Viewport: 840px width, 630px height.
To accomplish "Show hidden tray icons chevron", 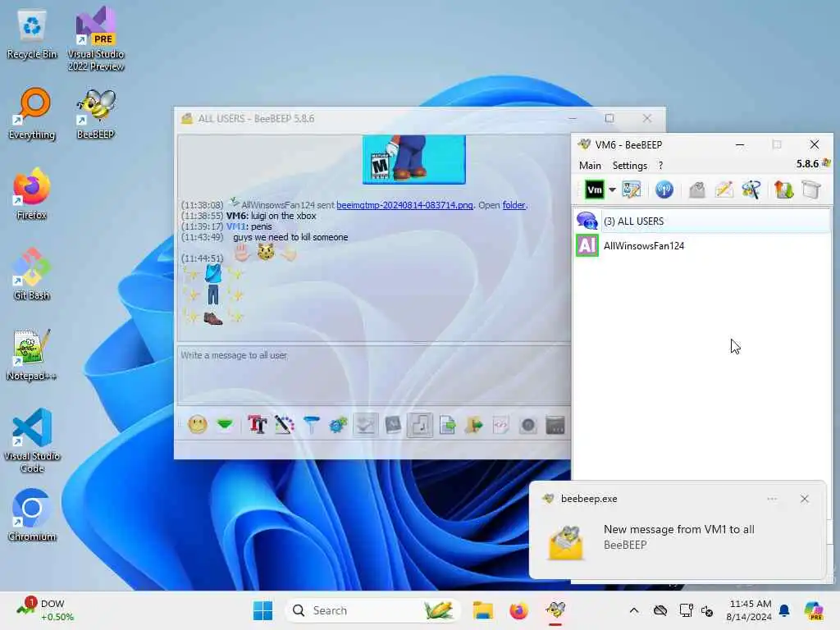I will pyautogui.click(x=634, y=610).
